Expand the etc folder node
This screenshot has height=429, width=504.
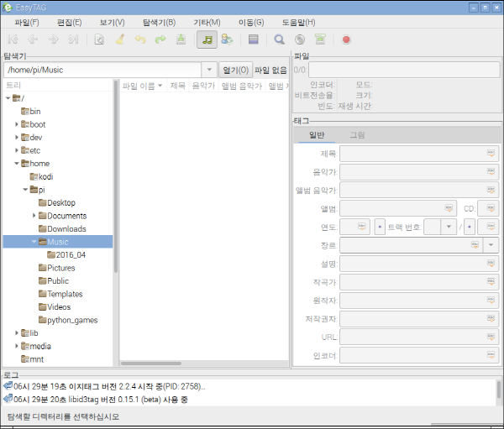point(17,150)
